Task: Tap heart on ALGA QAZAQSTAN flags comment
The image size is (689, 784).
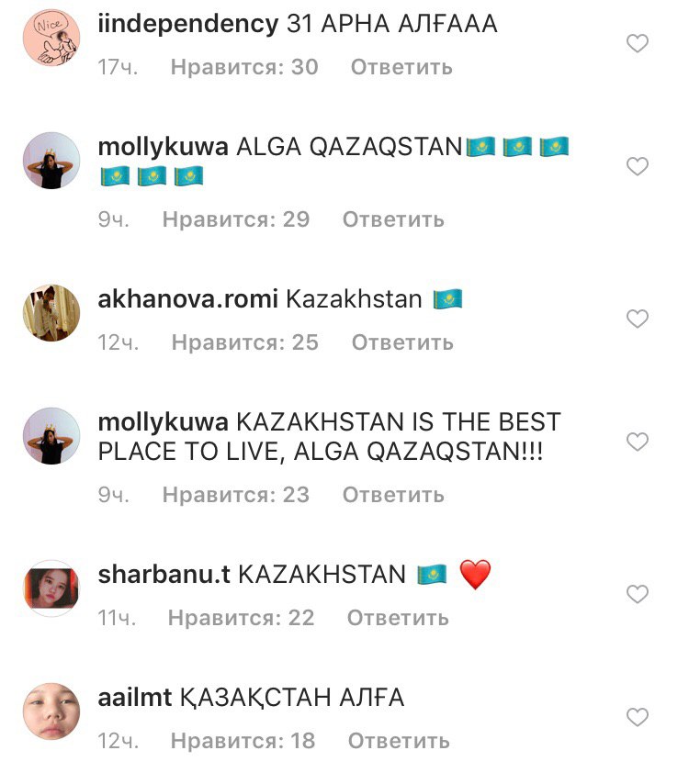Action: [637, 166]
